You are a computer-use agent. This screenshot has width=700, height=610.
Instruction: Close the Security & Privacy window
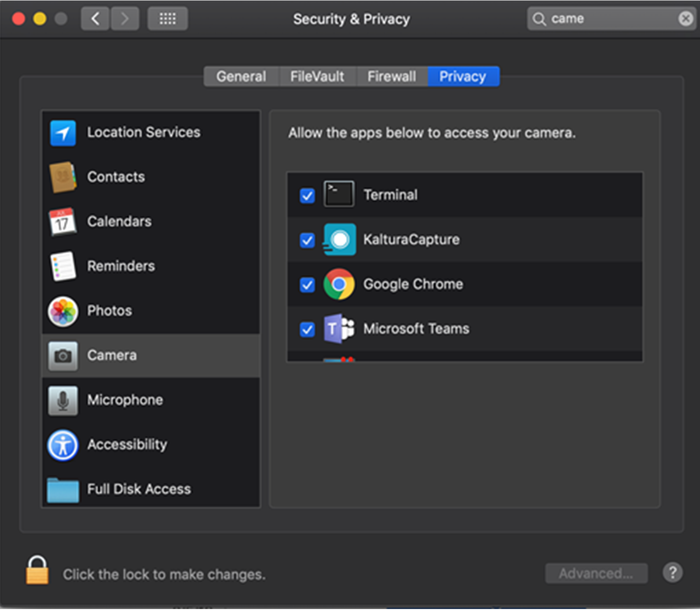coord(19,19)
